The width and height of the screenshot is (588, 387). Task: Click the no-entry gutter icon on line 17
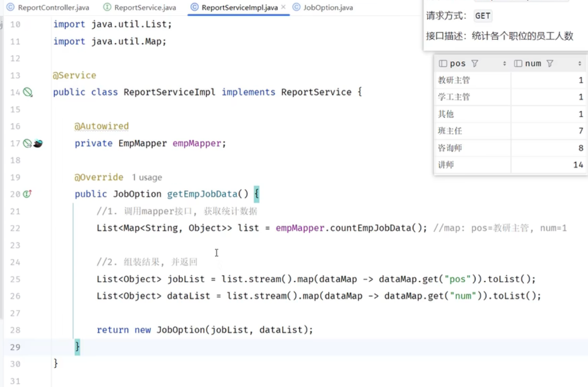(x=28, y=143)
